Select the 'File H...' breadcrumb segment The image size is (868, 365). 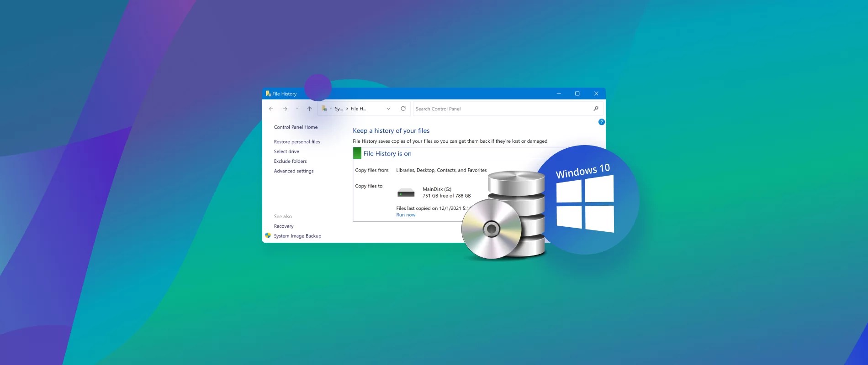tap(358, 109)
